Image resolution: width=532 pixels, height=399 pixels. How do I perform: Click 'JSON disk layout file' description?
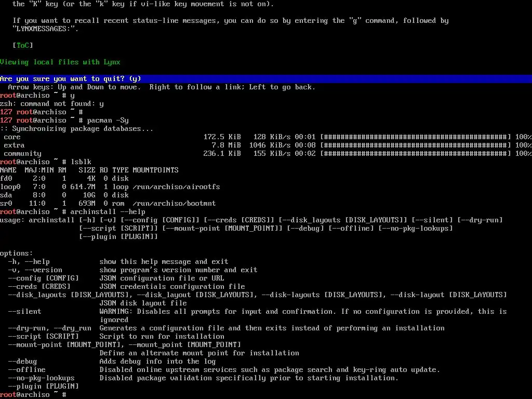143,303
